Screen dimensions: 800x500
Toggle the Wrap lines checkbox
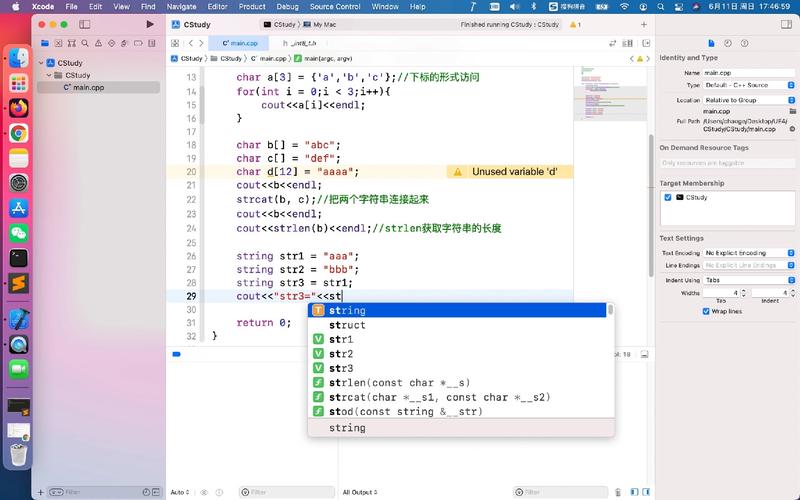coord(707,311)
